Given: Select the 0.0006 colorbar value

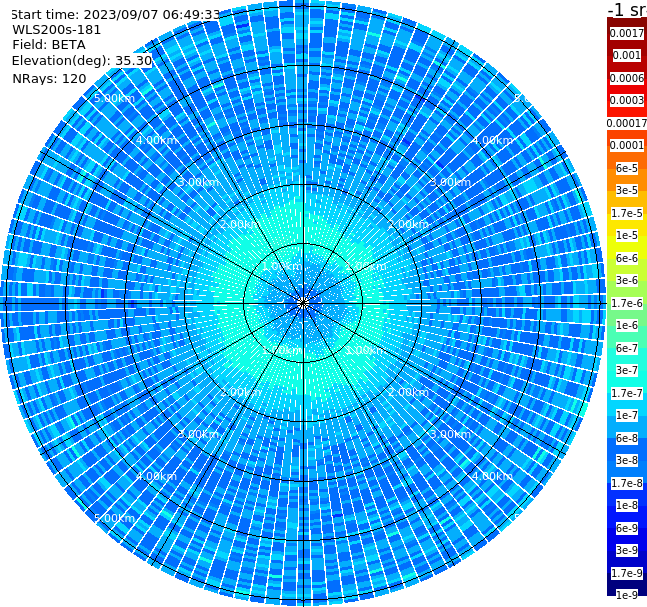Looking at the screenshot, I should (627, 78).
